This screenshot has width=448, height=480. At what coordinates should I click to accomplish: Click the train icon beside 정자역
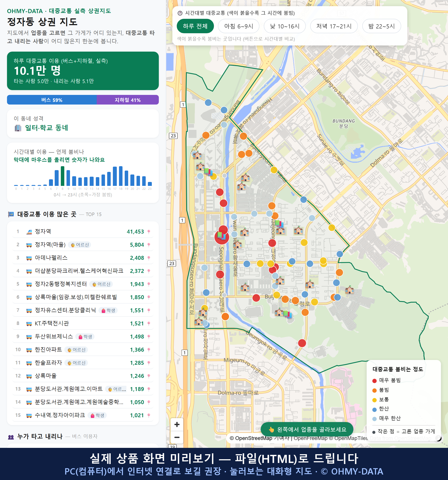tap(29, 232)
